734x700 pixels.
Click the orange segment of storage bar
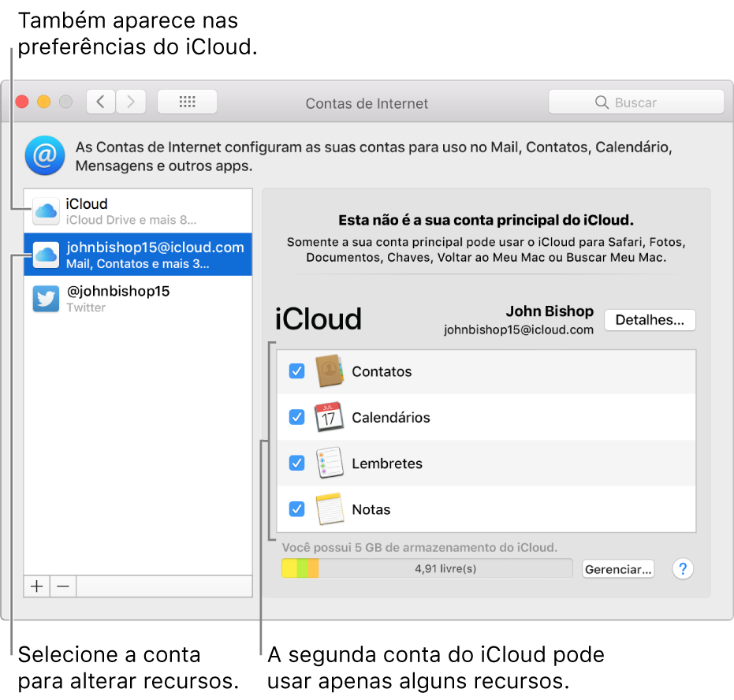click(313, 568)
